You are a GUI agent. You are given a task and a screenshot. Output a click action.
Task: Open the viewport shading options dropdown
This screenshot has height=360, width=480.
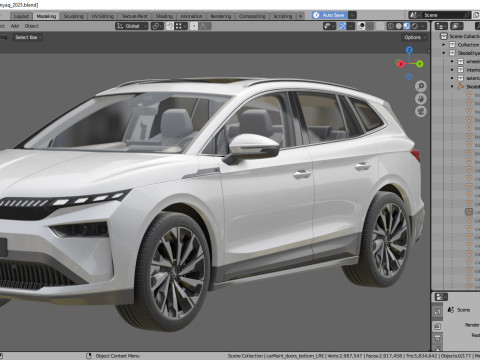point(423,26)
